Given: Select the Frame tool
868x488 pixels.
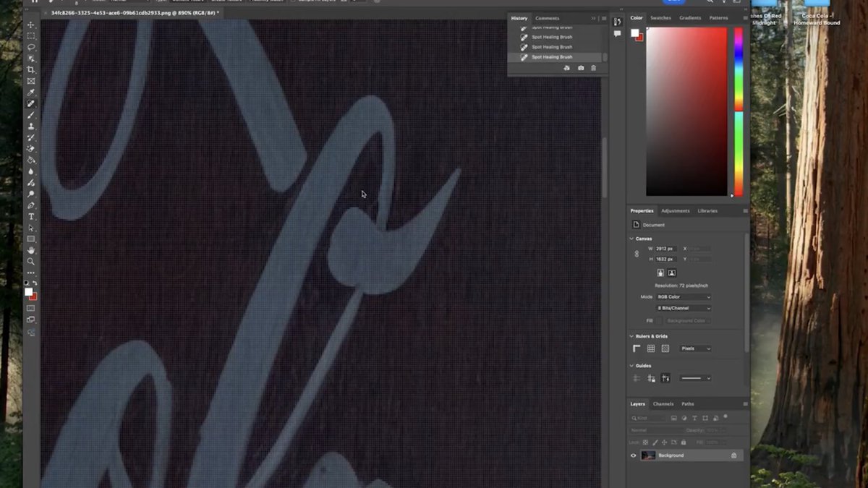Looking at the screenshot, I should tap(31, 81).
